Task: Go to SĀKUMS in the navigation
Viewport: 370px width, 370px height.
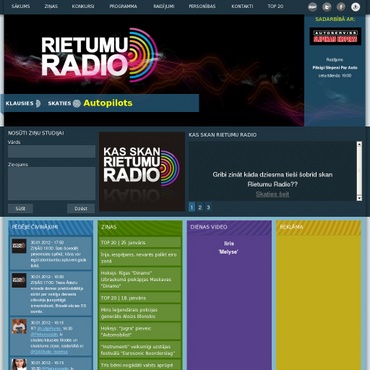Action: pos(21,6)
